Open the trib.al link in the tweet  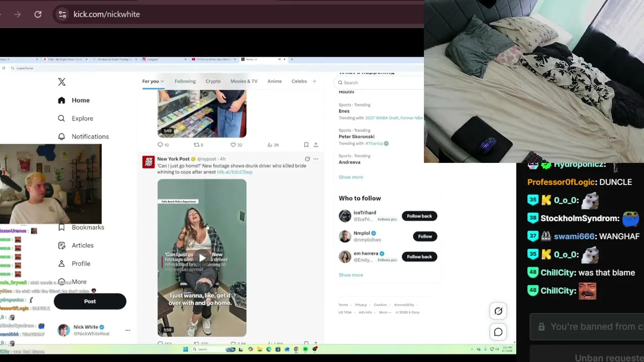pos(234,172)
